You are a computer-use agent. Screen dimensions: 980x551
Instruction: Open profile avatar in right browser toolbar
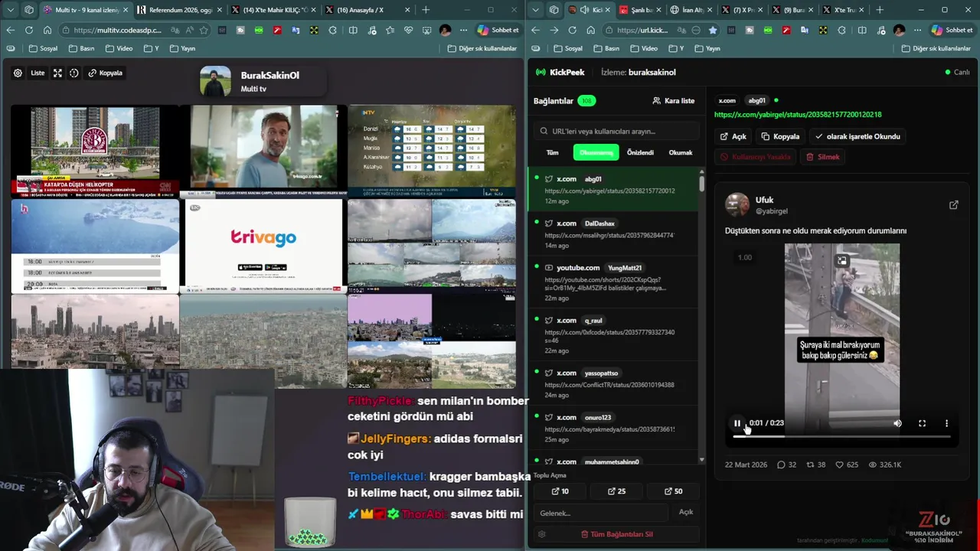point(899,30)
